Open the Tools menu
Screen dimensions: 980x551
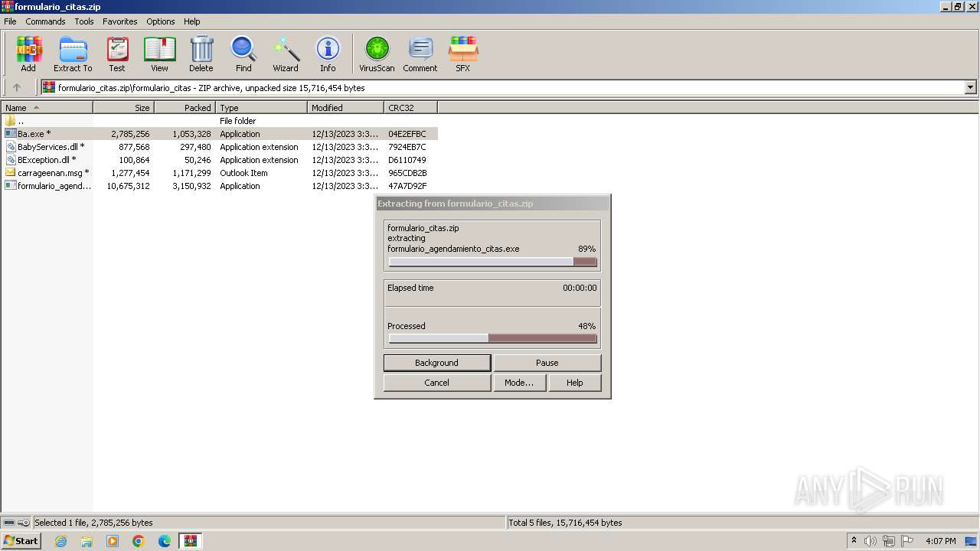(84, 21)
